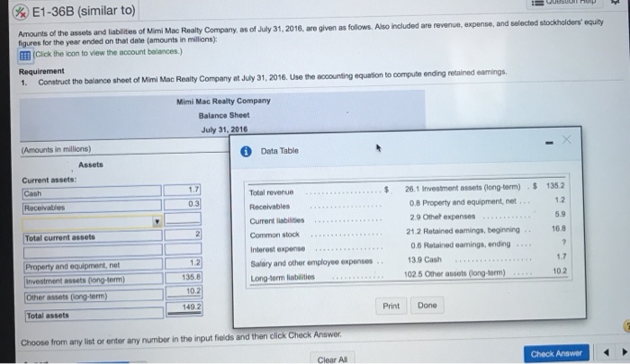This screenshot has width=630, height=364.
Task: Click the empty label field below Total current assets
Action: click(x=93, y=251)
